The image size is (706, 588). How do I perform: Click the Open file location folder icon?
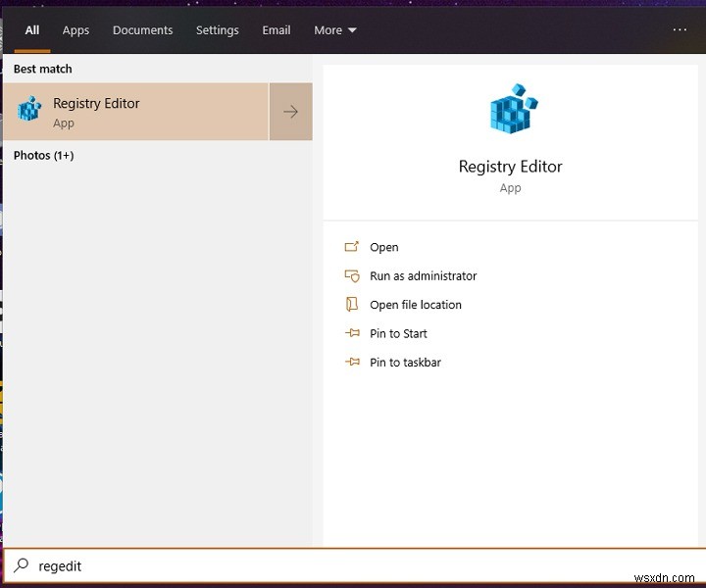pos(352,305)
